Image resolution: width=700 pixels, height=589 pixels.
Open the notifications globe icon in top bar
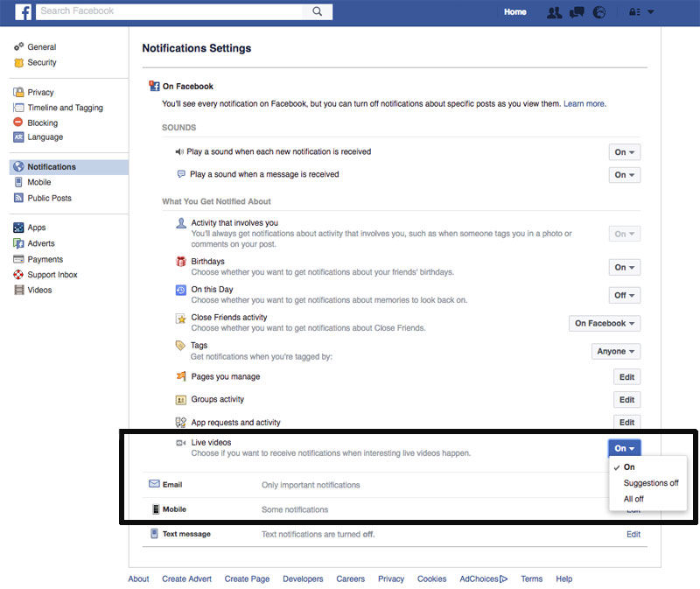click(599, 12)
